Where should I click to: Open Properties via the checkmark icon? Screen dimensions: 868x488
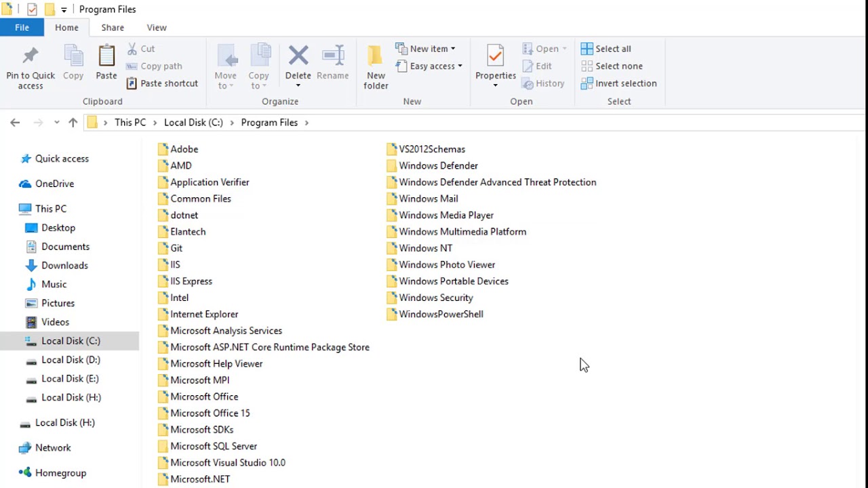pos(496,56)
